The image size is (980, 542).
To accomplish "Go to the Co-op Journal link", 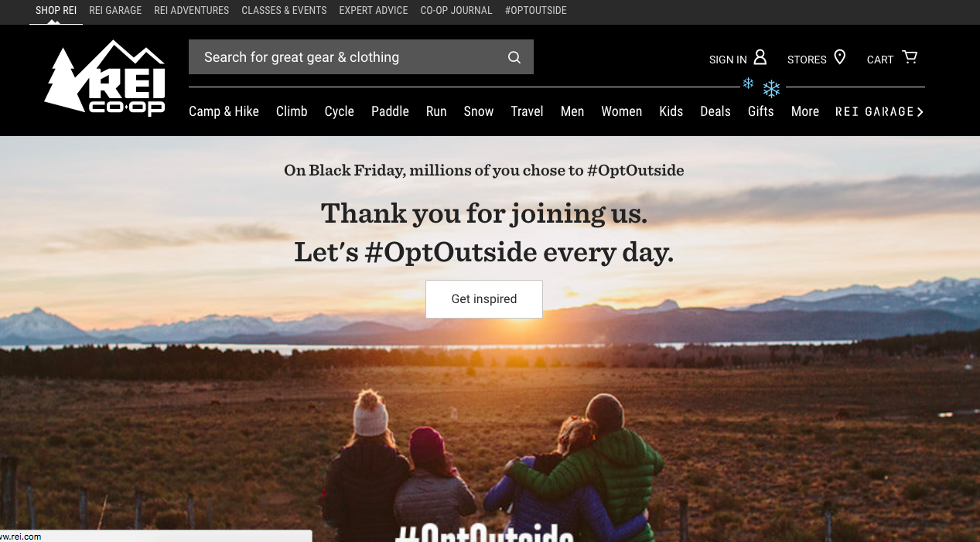I will (x=456, y=11).
